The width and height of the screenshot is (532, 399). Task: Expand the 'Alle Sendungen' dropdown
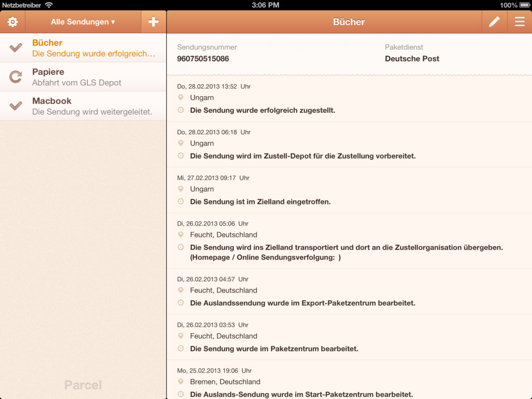[83, 22]
